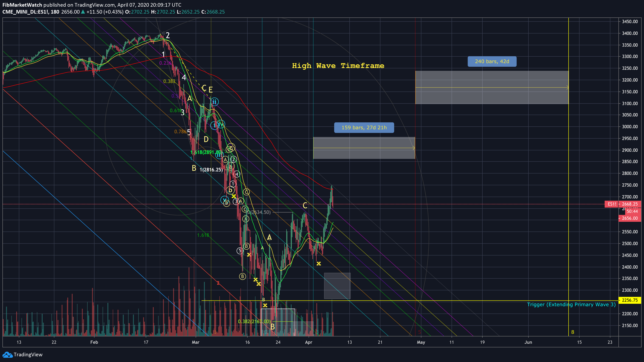Click the +11.50 (+0.43%) change value
The width and height of the screenshot is (644, 362).
point(105,12)
